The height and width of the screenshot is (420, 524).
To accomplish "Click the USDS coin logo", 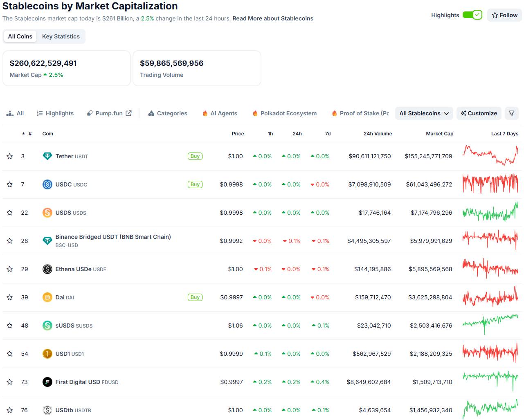I will (47, 213).
